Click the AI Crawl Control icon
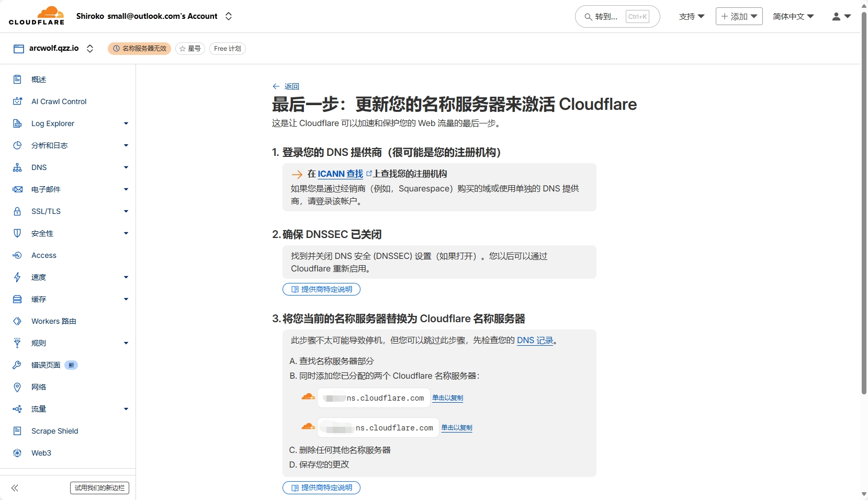The width and height of the screenshot is (868, 500). pos(17,101)
